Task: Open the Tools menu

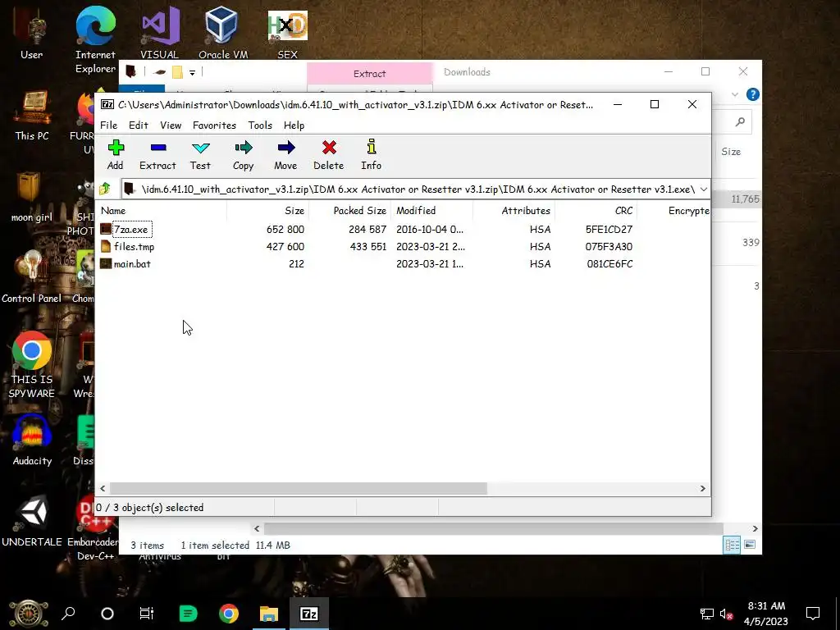Action: 260,126
